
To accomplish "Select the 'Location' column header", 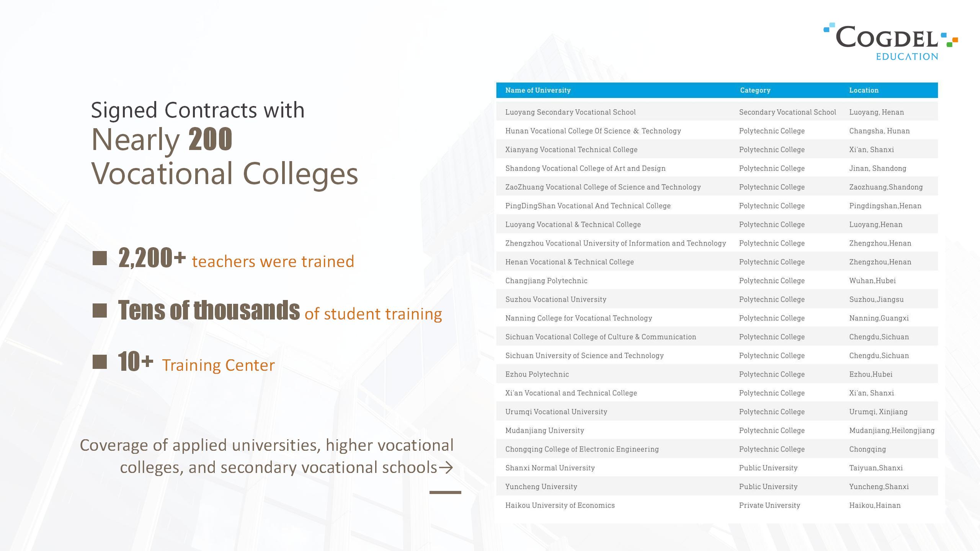I will point(864,90).
